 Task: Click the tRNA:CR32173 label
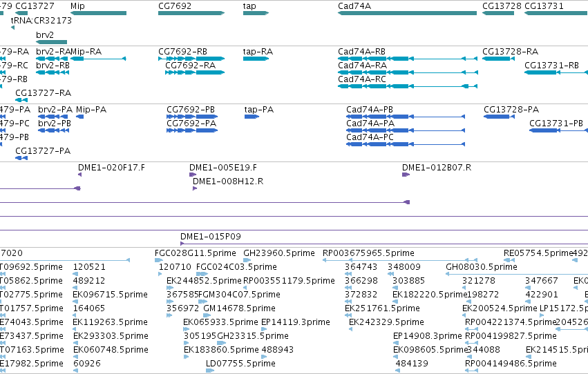pyautogui.click(x=41, y=21)
